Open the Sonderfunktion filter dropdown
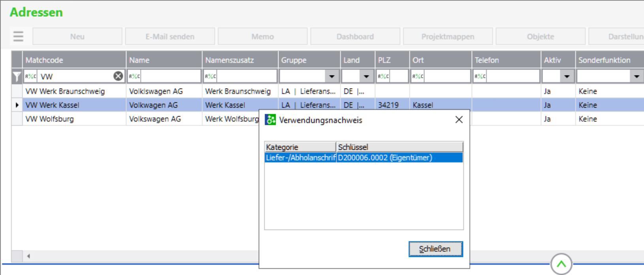Viewport: 644px width, 275px height. pyautogui.click(x=636, y=76)
